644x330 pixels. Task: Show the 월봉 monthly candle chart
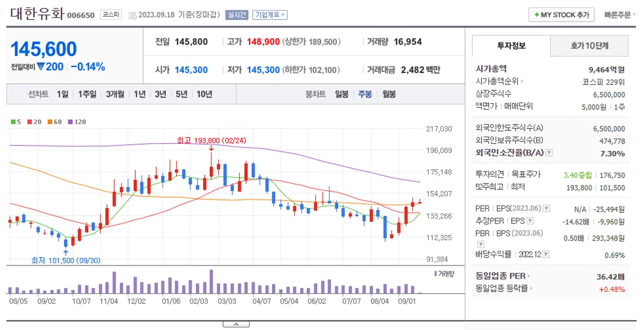coord(389,94)
